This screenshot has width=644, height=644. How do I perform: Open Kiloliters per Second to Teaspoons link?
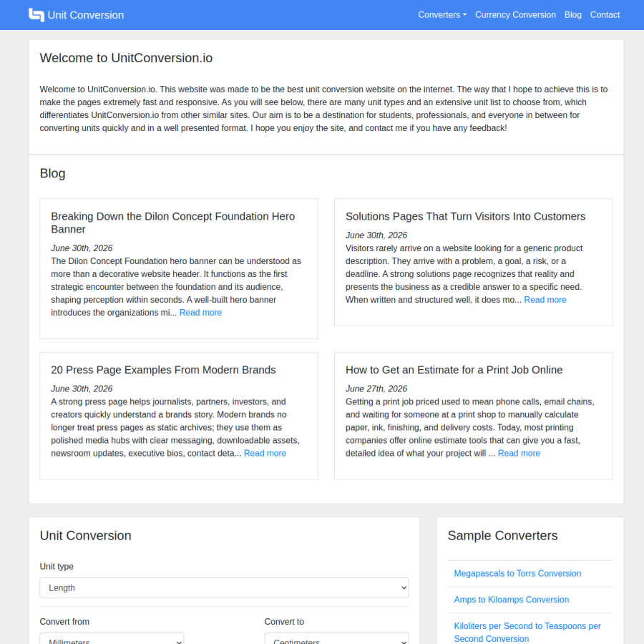527,632
